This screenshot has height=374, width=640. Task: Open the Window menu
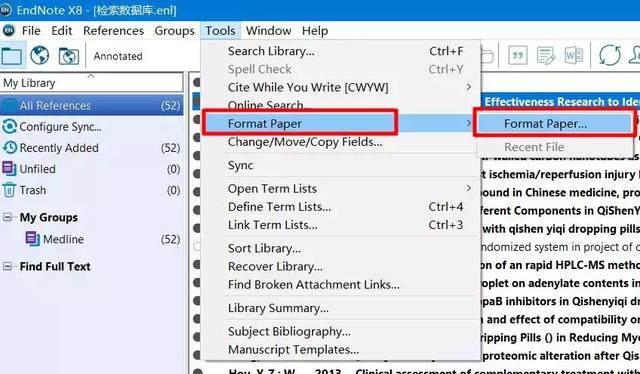coord(269,31)
